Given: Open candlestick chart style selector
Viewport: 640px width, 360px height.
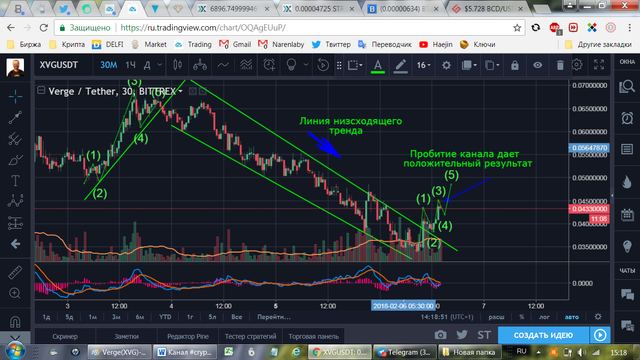Looking at the screenshot, I should click(x=178, y=65).
